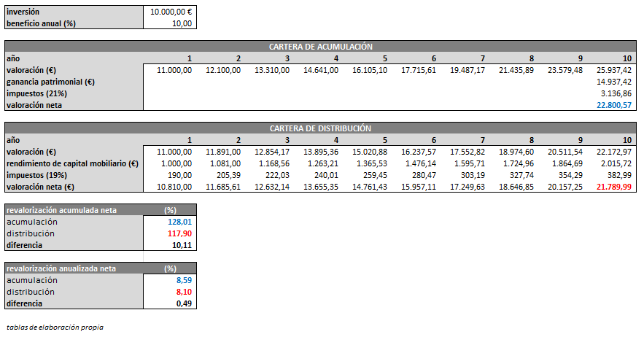Image resolution: width=644 pixels, height=337 pixels.
Task: Select net valuation 15.957,11 cell
Action: [419, 187]
